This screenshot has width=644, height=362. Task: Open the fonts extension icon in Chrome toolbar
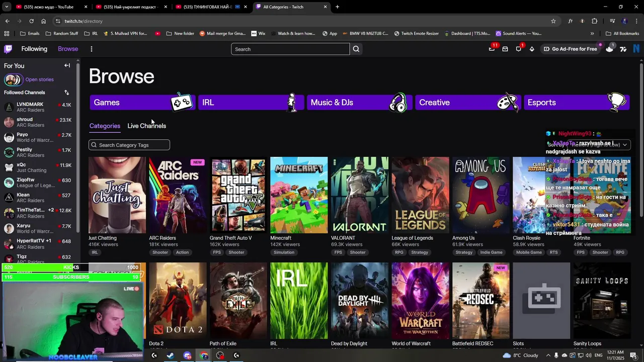pos(570,21)
